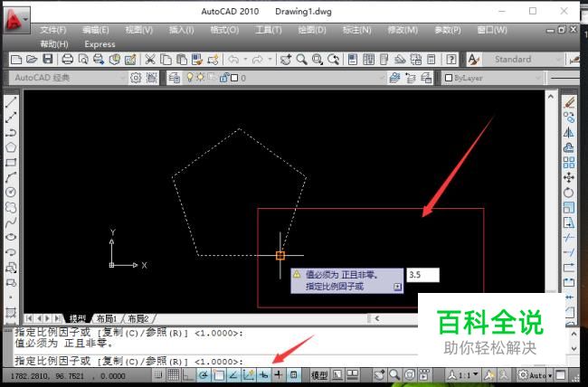Expand the Undo history dropdown arrow
Screen dimensions: 588x387
(245, 60)
